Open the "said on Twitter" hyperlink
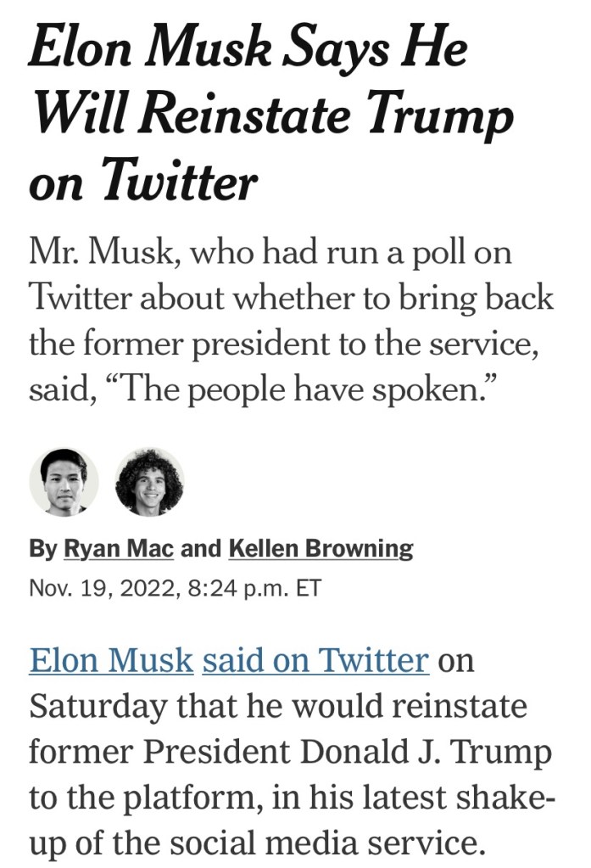 click(315, 660)
